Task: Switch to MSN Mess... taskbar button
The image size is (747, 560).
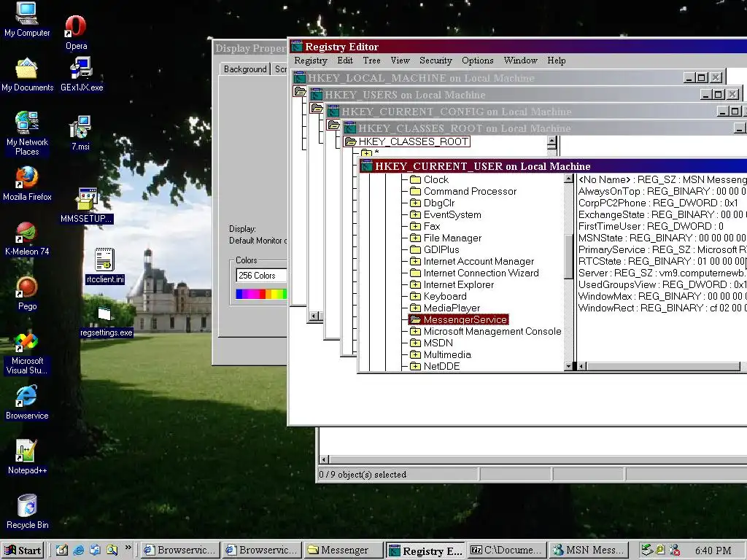Action: point(589,551)
